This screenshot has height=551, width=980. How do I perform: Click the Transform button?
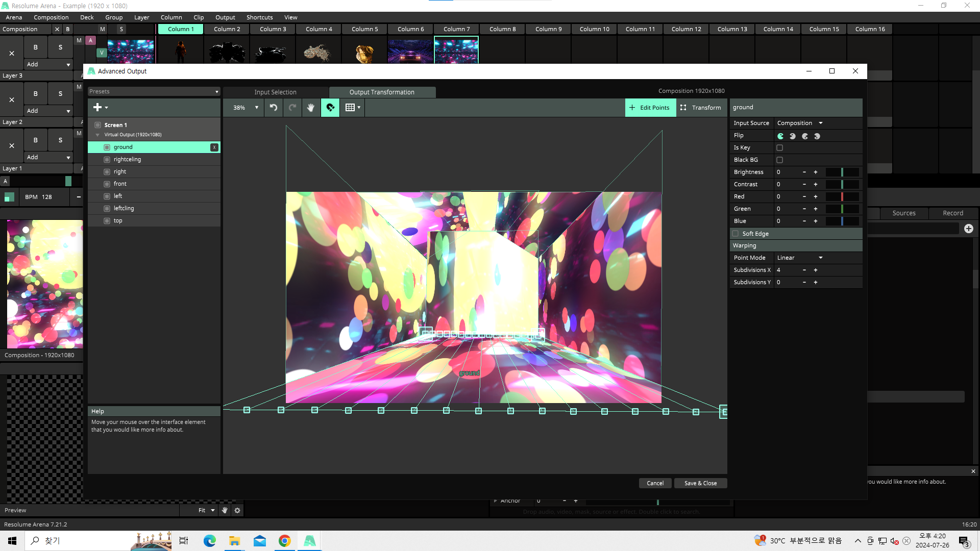(701, 108)
